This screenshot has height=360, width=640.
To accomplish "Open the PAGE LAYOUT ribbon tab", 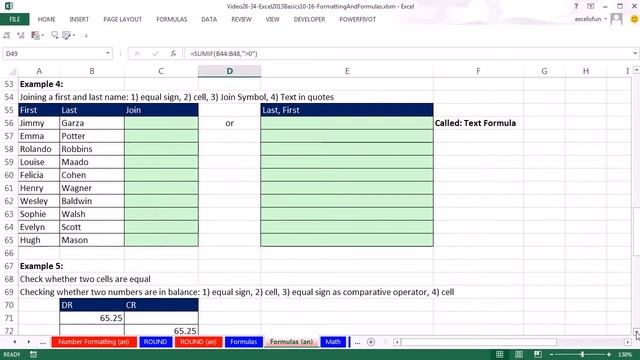I will coord(122,19).
